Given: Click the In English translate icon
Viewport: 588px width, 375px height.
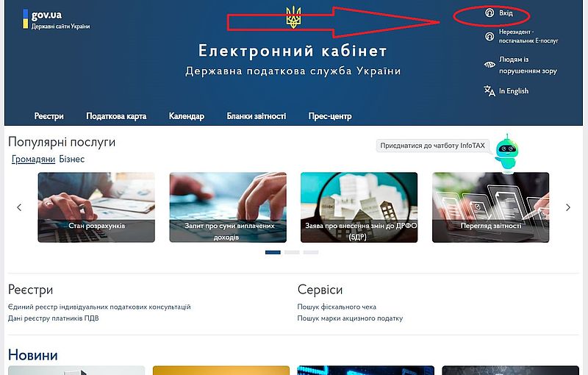Looking at the screenshot, I should pos(490,90).
